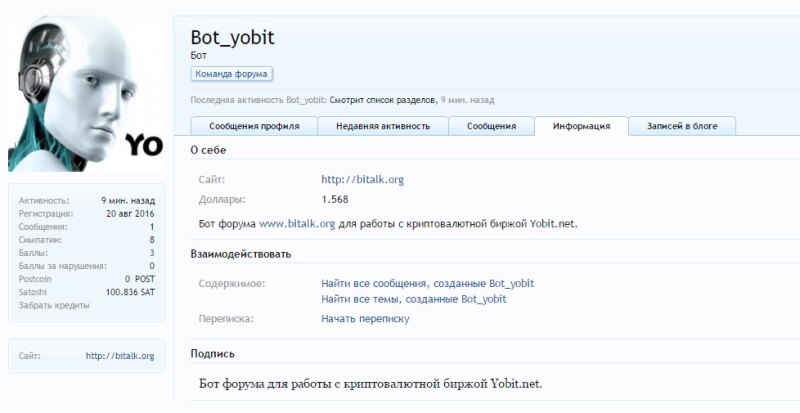Click the points value next to "Баллы"
Screen dimensions: 800x413
(151, 253)
